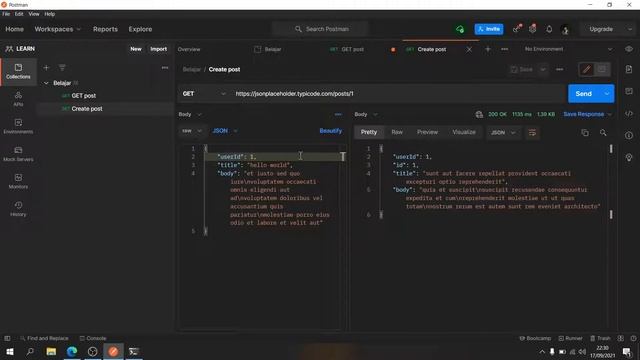
Task: Open the code snippet icon in right sidebar
Action: [x=629, y=113]
